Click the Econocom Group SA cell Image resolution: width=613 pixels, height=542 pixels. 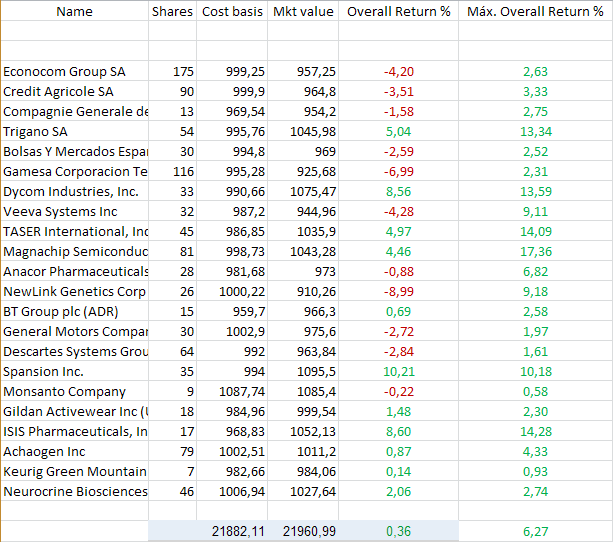click(x=75, y=71)
